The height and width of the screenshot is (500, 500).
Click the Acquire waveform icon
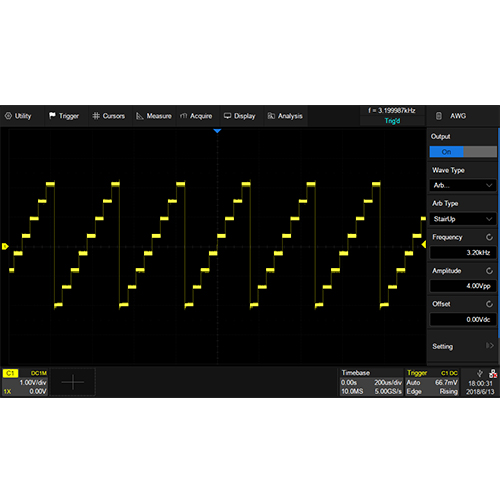(x=183, y=116)
